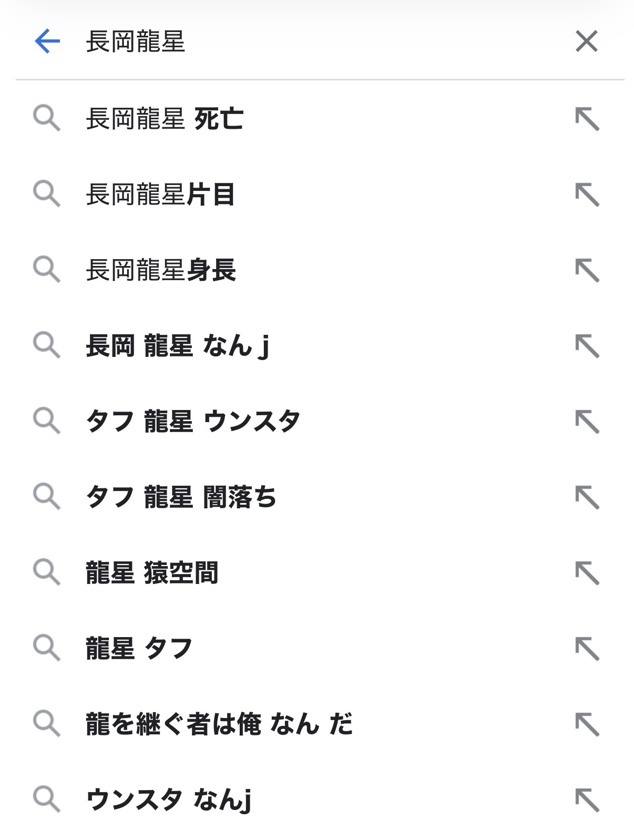Select suggestion 長岡龍星 死亡
The width and height of the screenshot is (634, 840).
pos(165,119)
